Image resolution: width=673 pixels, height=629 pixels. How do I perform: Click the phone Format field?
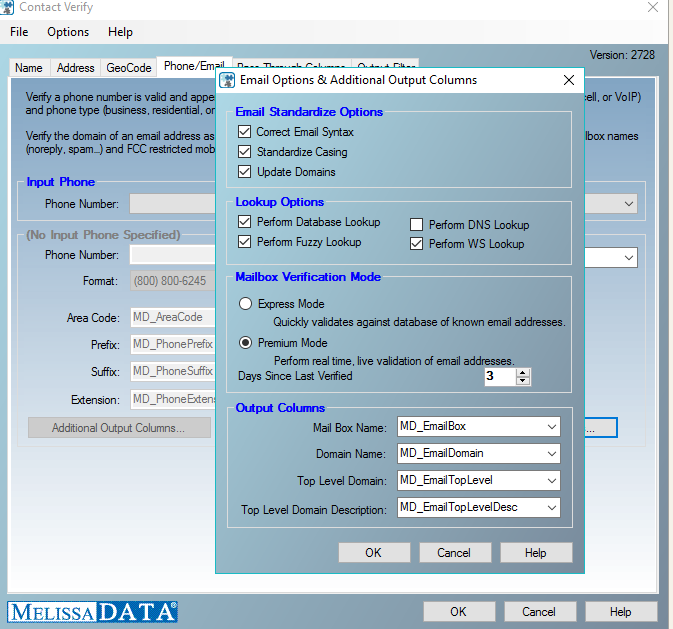pyautogui.click(x=173, y=281)
